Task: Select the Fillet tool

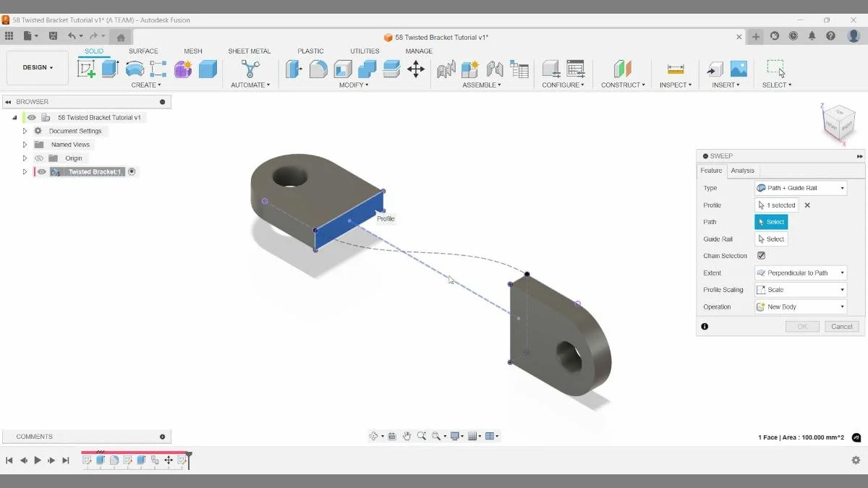Action: click(318, 69)
